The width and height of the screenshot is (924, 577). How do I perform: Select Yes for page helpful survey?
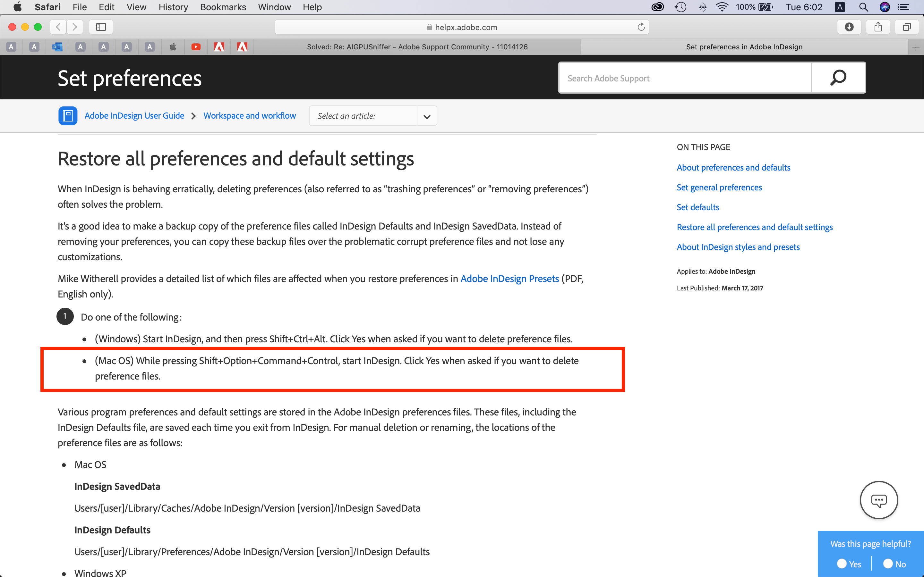pyautogui.click(x=842, y=564)
